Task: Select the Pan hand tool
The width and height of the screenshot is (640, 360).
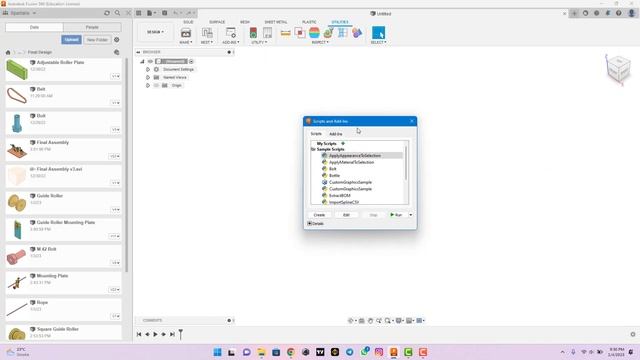Action: [370, 321]
